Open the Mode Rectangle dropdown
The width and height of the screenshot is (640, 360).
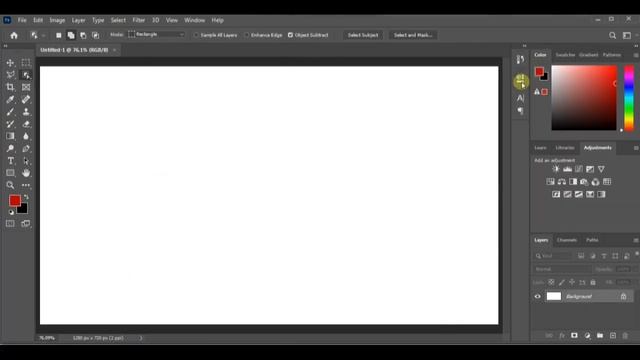[156, 35]
